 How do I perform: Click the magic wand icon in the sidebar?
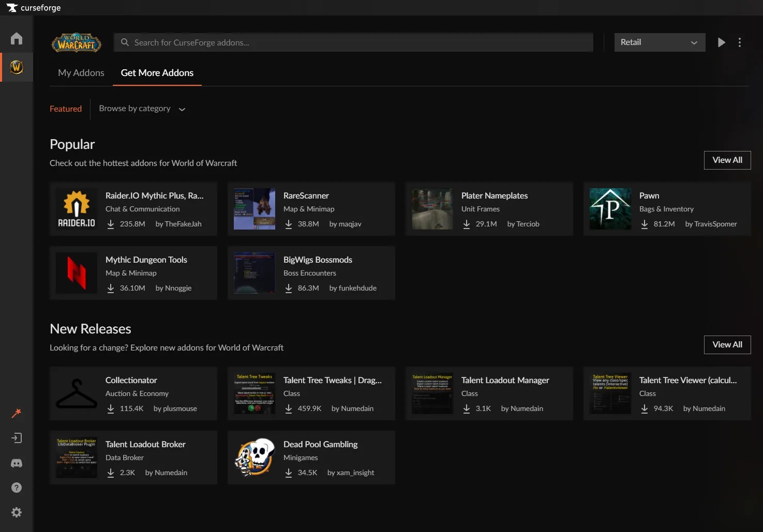[16, 413]
